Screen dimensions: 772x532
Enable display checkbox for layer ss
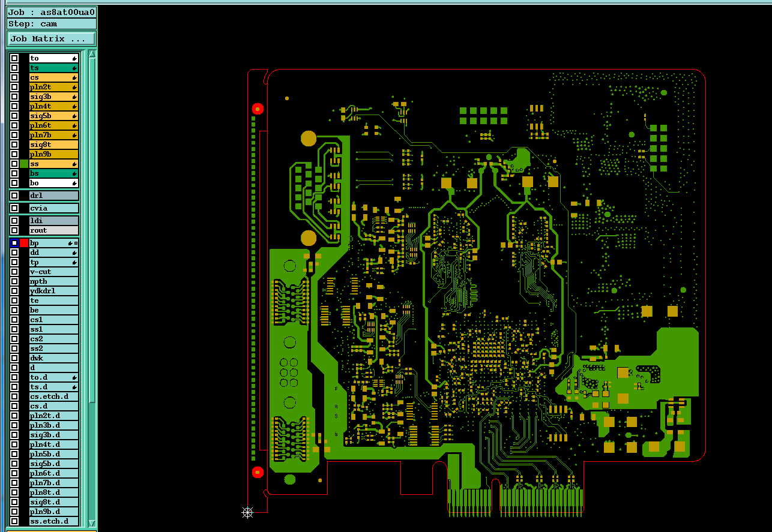click(x=14, y=164)
